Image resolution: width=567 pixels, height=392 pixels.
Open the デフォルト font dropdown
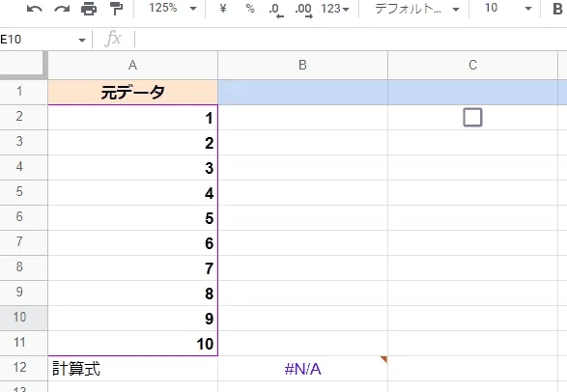[x=417, y=9]
